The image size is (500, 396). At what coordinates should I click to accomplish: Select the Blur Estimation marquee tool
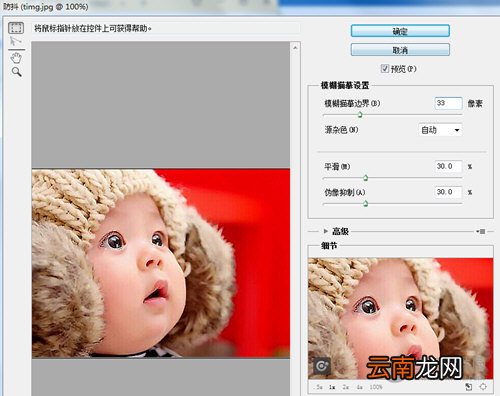coord(16,28)
